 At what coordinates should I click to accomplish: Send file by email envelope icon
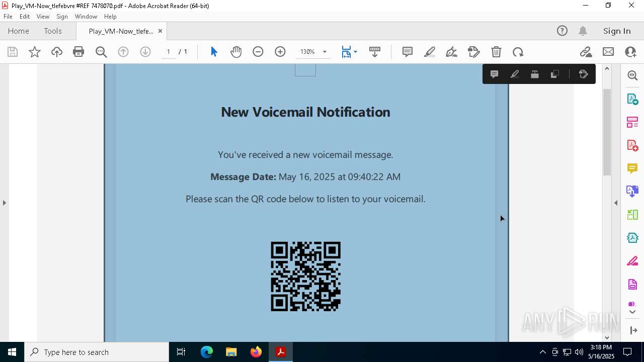[x=608, y=52]
